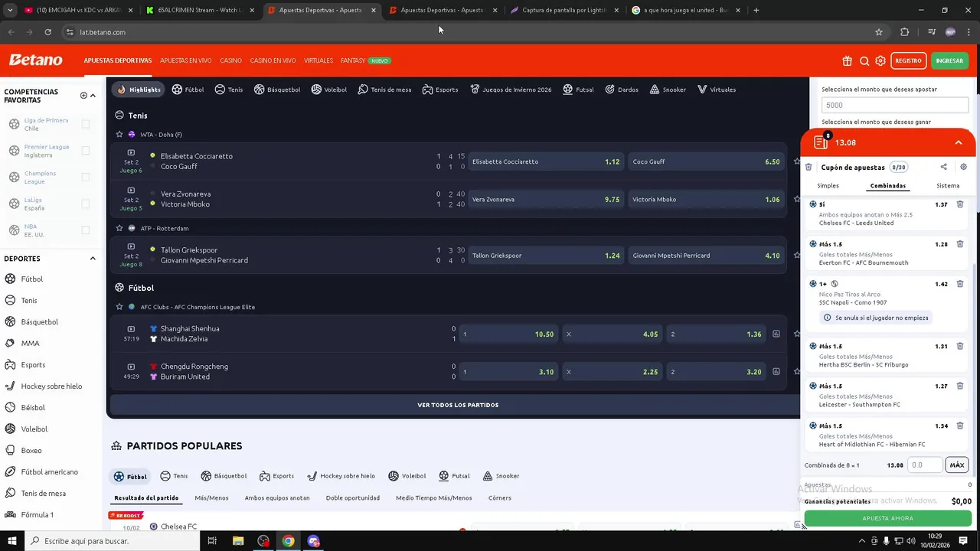This screenshot has height=551, width=980.
Task: Favorite the ATP - Rotterdam league star
Action: point(119,228)
